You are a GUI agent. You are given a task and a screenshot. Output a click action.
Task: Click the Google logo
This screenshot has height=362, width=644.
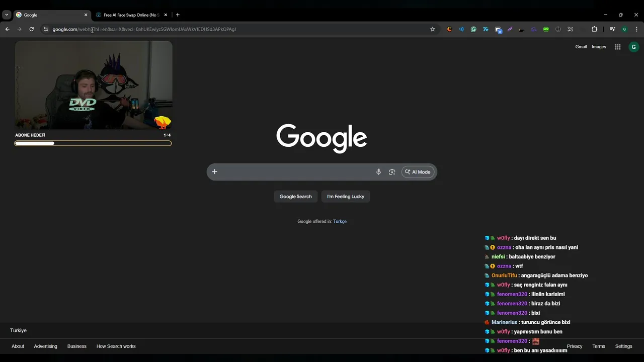click(321, 138)
